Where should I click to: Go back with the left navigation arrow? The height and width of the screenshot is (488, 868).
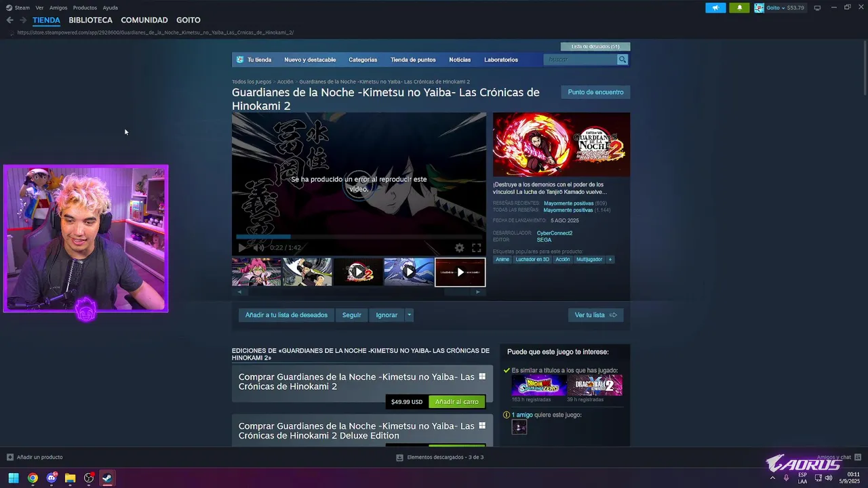[x=9, y=20]
